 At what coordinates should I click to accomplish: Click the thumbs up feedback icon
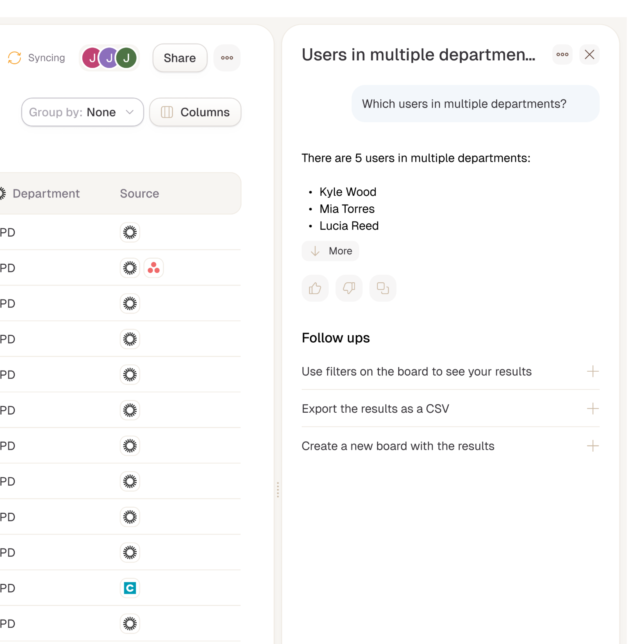pyautogui.click(x=315, y=288)
